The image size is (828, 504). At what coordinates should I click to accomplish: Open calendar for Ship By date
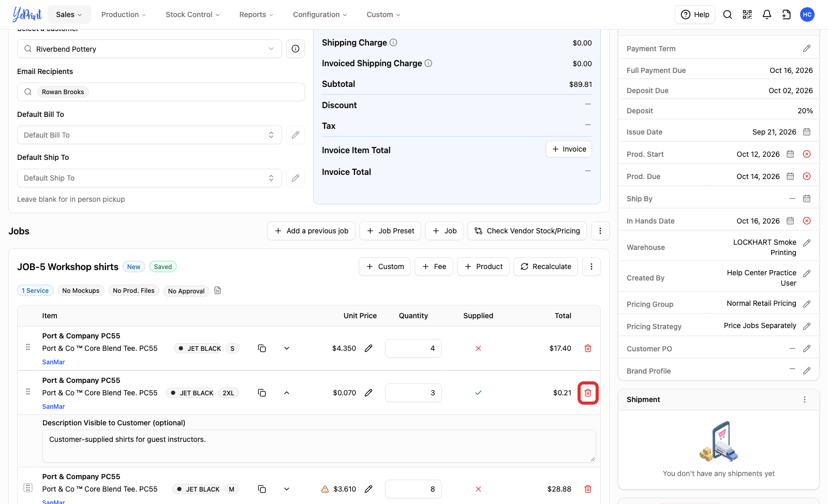pyautogui.click(x=807, y=199)
